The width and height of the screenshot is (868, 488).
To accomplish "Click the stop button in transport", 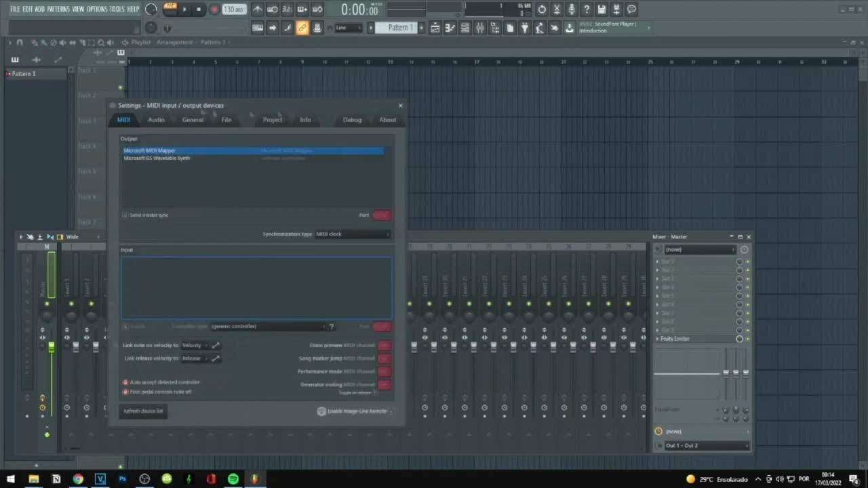I will (x=199, y=9).
